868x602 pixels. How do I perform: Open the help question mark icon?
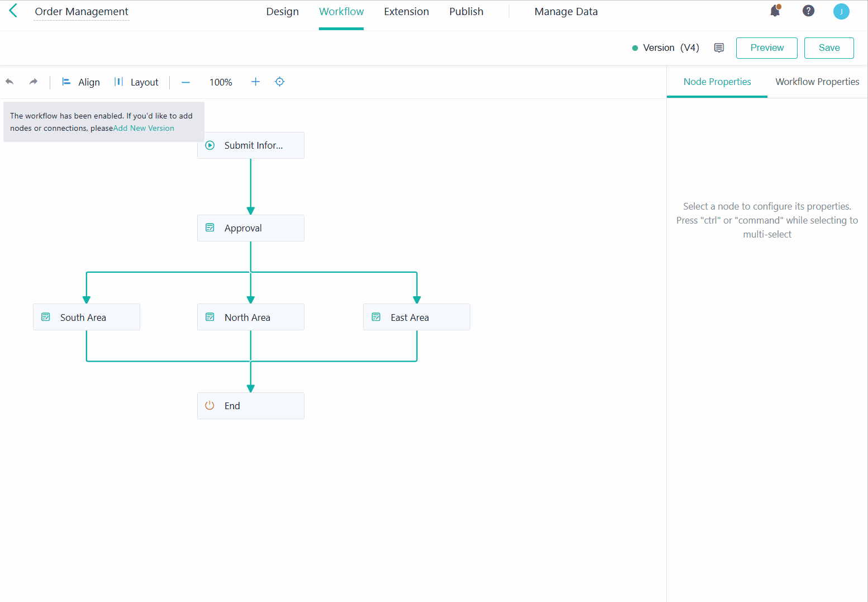[808, 11]
